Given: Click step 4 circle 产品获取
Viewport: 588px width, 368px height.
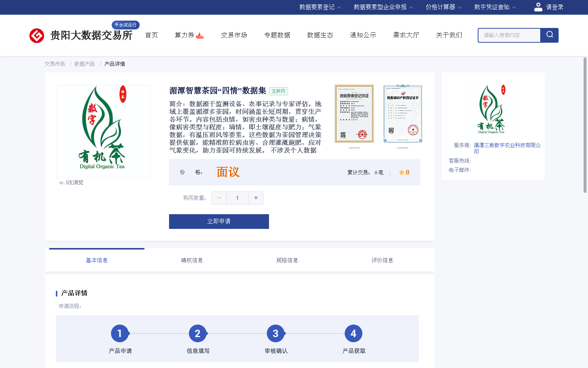Looking at the screenshot, I should [x=354, y=333].
